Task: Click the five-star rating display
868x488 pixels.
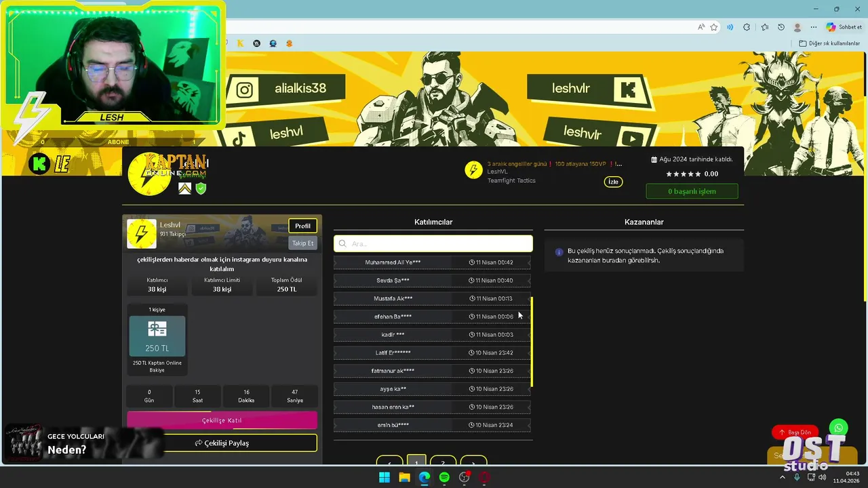Action: tap(683, 174)
